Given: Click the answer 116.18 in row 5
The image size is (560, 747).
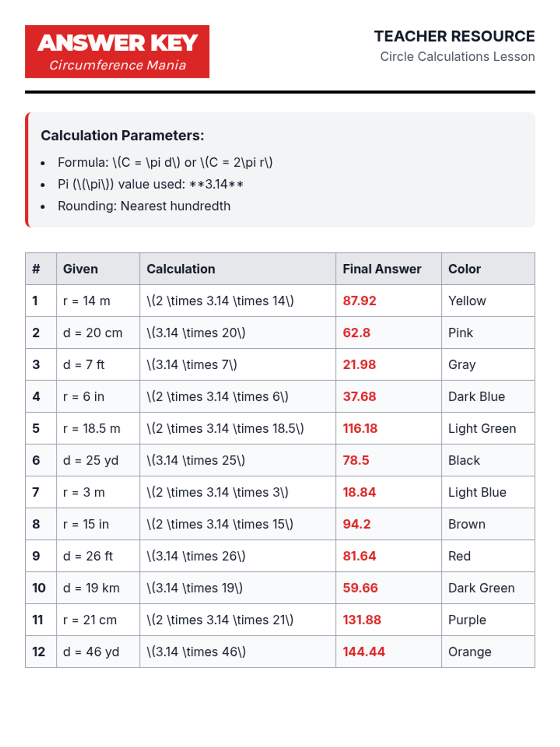Looking at the screenshot, I should tap(360, 429).
